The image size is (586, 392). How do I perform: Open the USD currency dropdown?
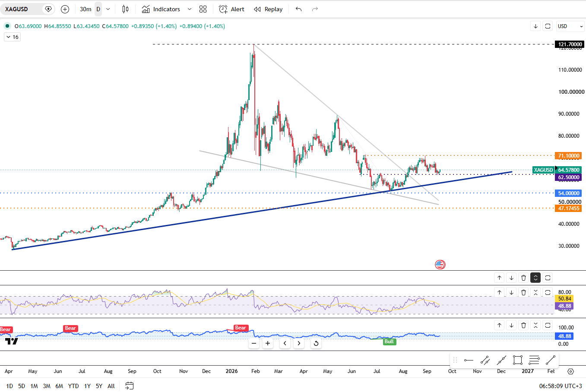tap(570, 26)
